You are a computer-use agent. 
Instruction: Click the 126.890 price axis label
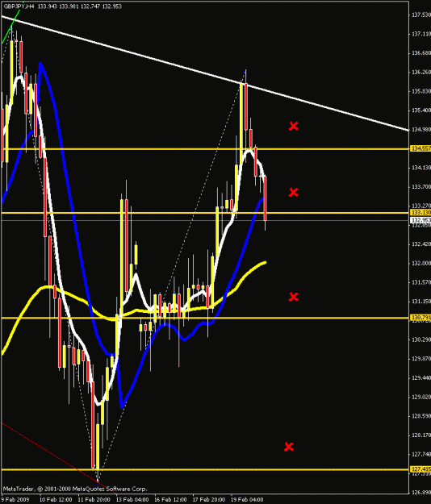coord(421,493)
